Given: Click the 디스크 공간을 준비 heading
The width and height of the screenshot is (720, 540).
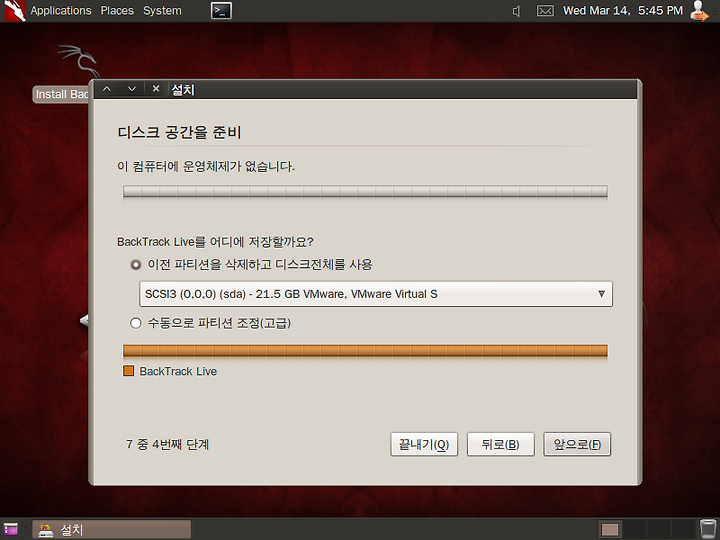Looking at the screenshot, I should (180, 133).
